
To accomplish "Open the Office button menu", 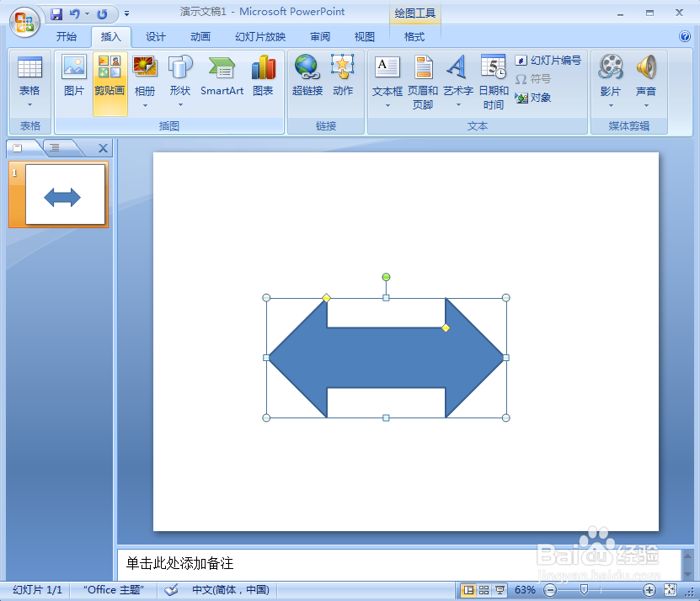I will pos(24,23).
